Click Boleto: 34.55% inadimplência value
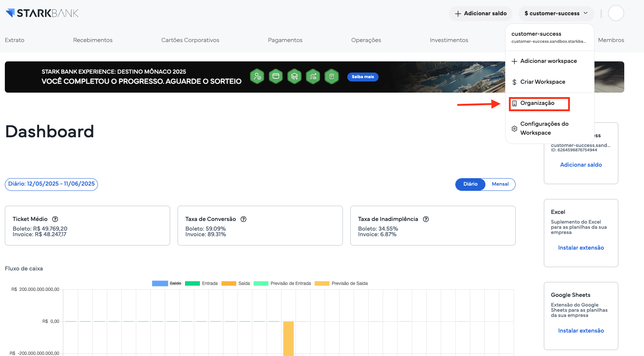This screenshot has height=356, width=644. pos(378,229)
